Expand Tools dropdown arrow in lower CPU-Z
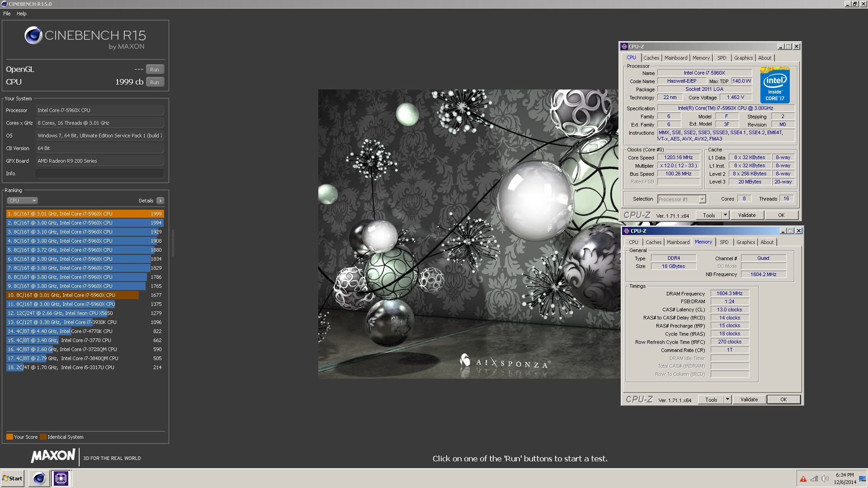This screenshot has height=488, width=868. pos(728,400)
